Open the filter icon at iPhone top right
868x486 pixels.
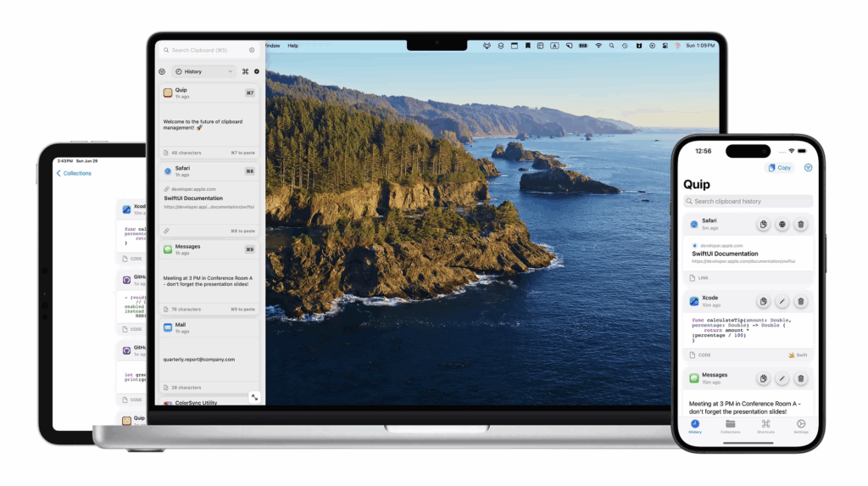click(x=808, y=168)
